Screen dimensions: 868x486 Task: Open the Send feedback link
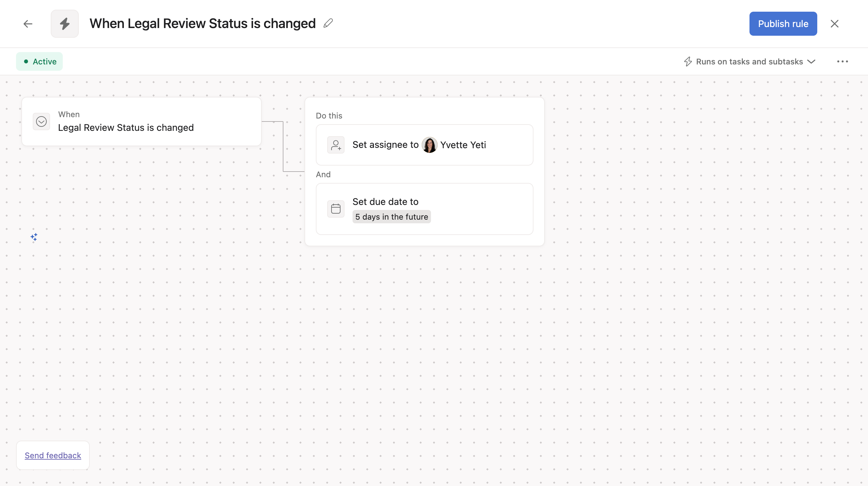[x=53, y=455]
